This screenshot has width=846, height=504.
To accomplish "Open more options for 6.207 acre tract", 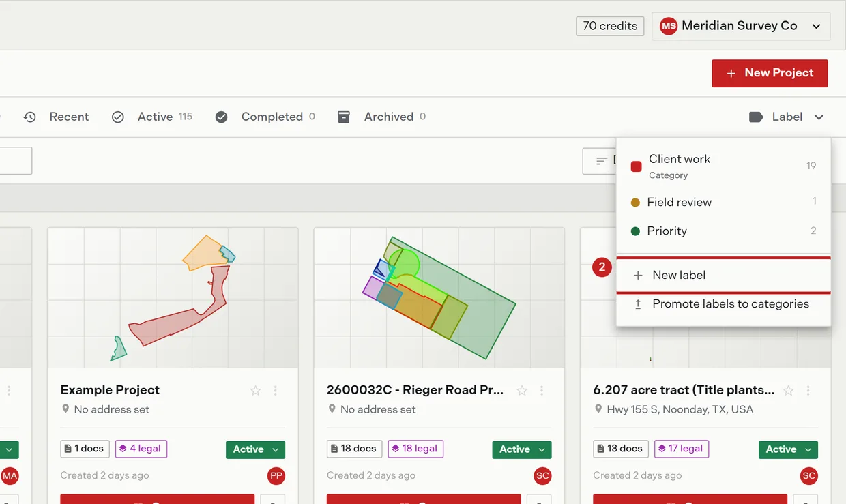I will click(808, 391).
